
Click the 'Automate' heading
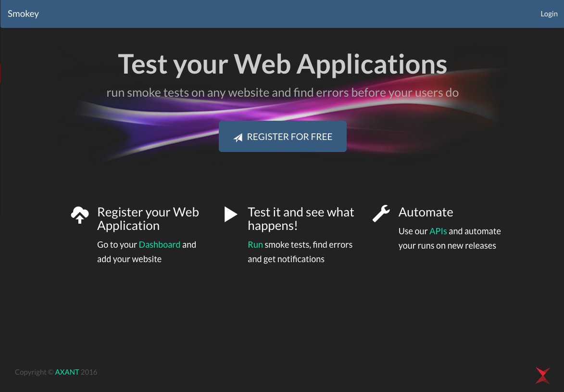pyautogui.click(x=426, y=212)
